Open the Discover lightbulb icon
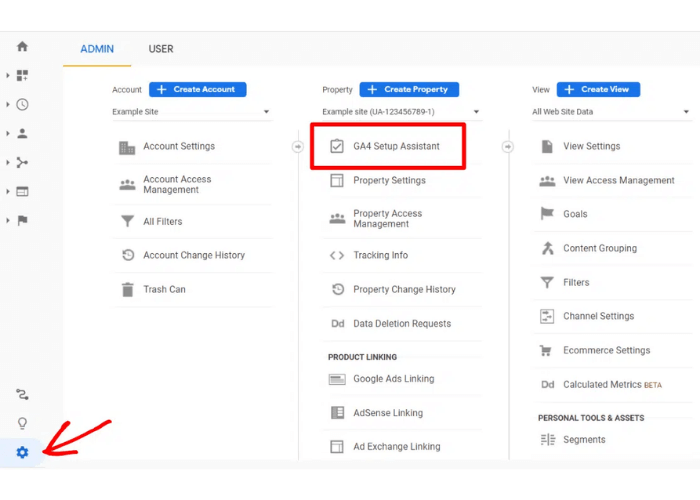The width and height of the screenshot is (700, 500). click(22, 423)
